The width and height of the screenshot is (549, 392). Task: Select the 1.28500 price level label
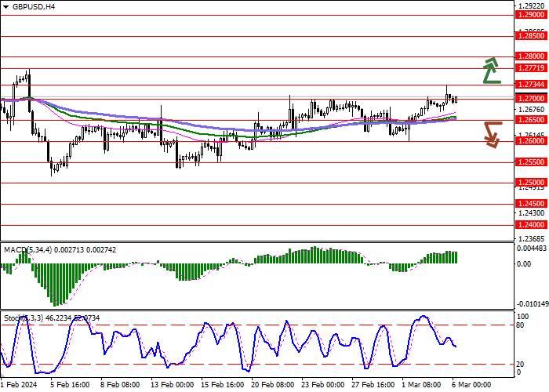[531, 36]
